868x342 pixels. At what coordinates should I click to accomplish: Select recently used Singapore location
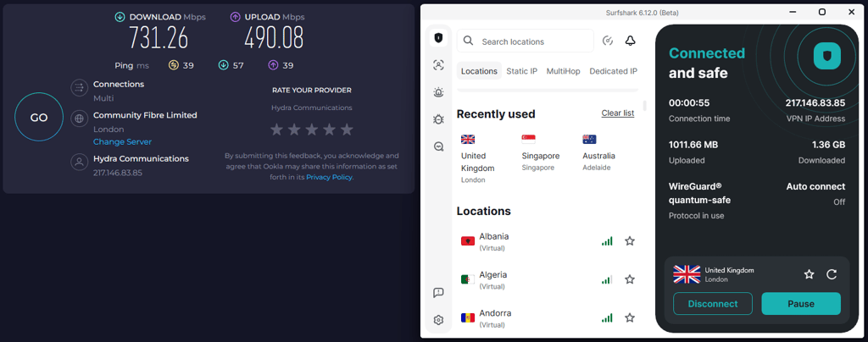click(x=541, y=152)
